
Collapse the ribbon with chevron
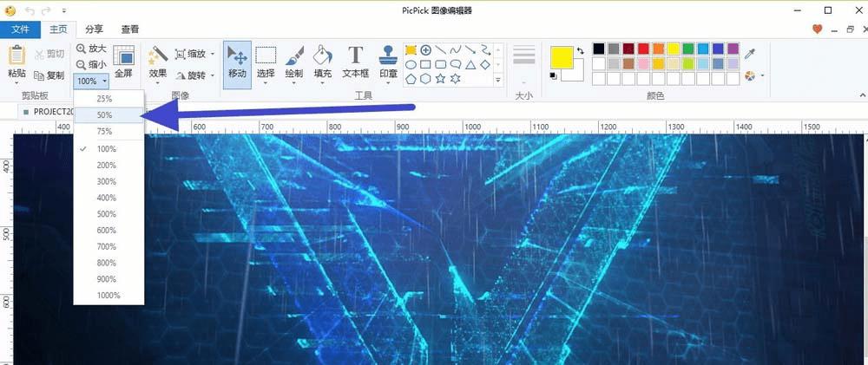[861, 94]
